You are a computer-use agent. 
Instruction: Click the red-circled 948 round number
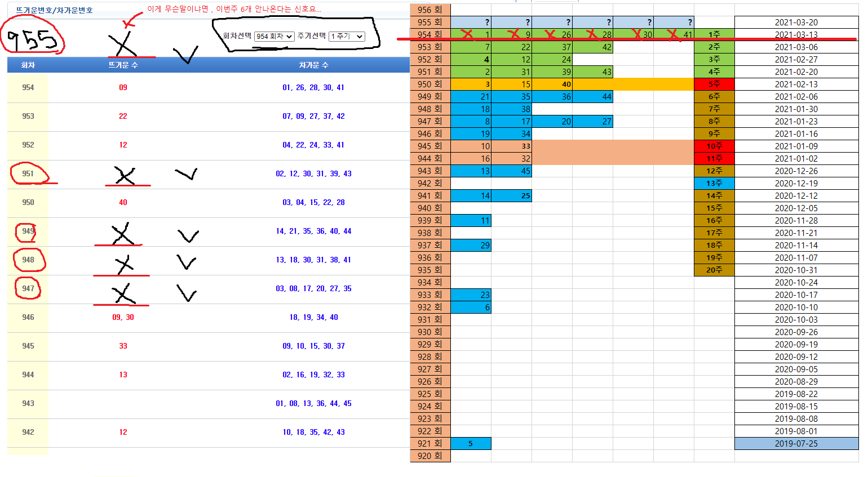tap(29, 260)
